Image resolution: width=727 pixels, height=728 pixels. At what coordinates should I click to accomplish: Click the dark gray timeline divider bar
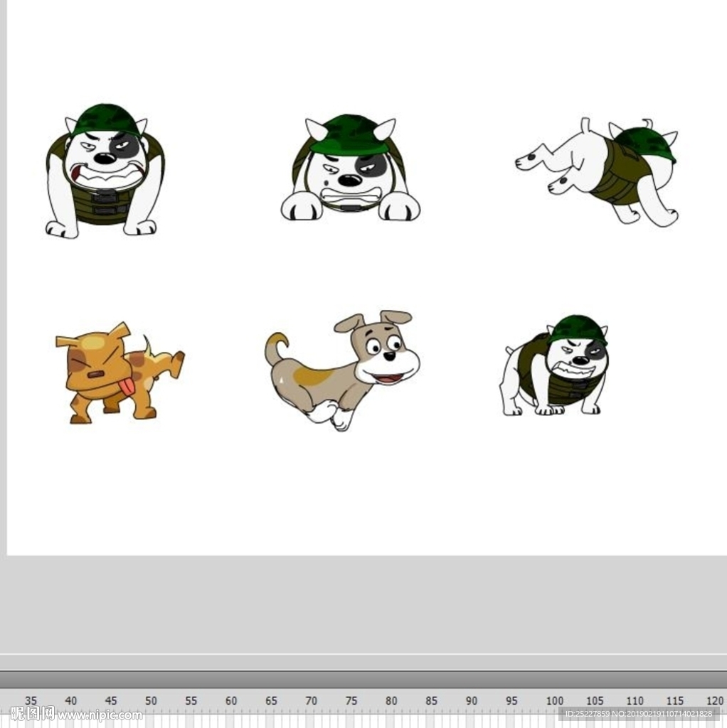point(363,678)
